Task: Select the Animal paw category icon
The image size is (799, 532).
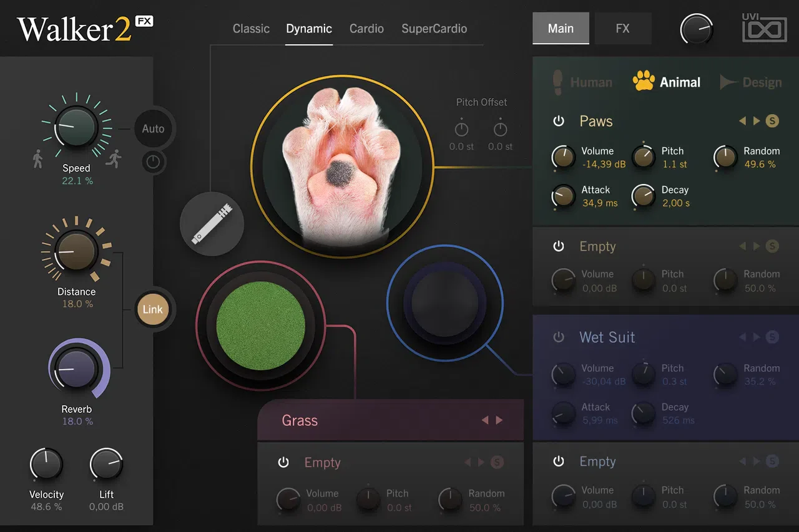Action: [644, 81]
